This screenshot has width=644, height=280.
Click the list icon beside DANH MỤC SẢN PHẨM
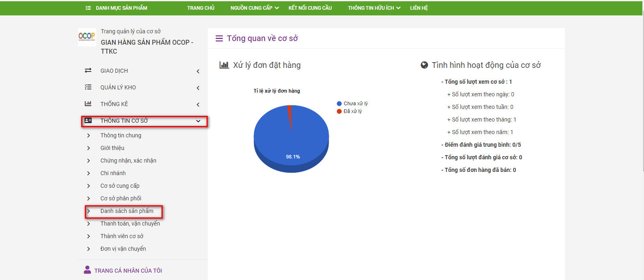88,8
